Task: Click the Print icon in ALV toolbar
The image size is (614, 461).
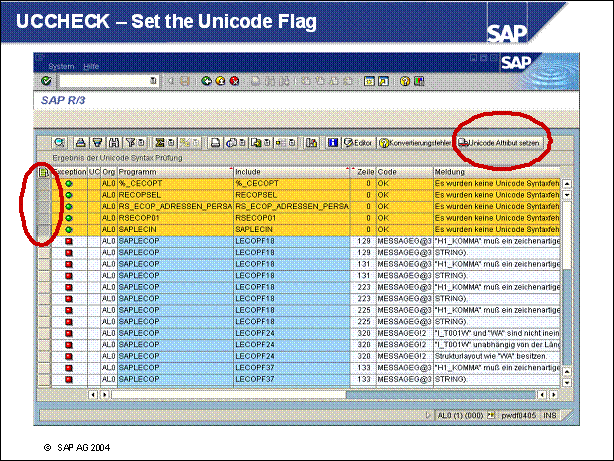Action: pos(216,143)
